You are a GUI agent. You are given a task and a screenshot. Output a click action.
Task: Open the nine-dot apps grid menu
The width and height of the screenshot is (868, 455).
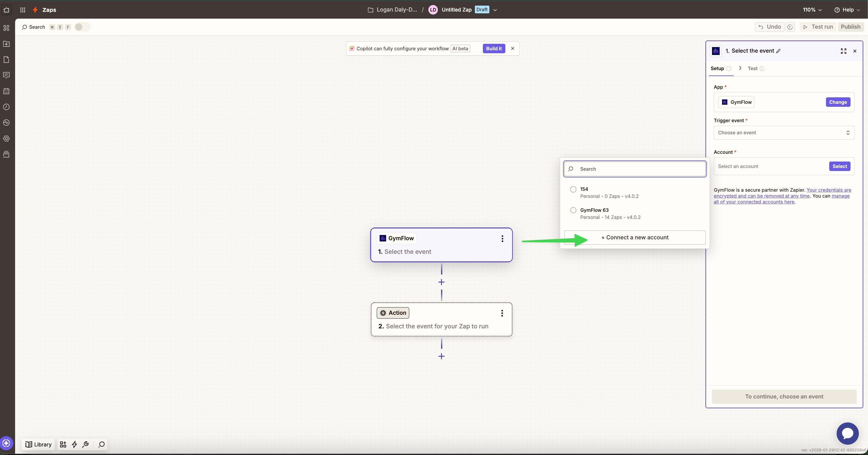22,10
